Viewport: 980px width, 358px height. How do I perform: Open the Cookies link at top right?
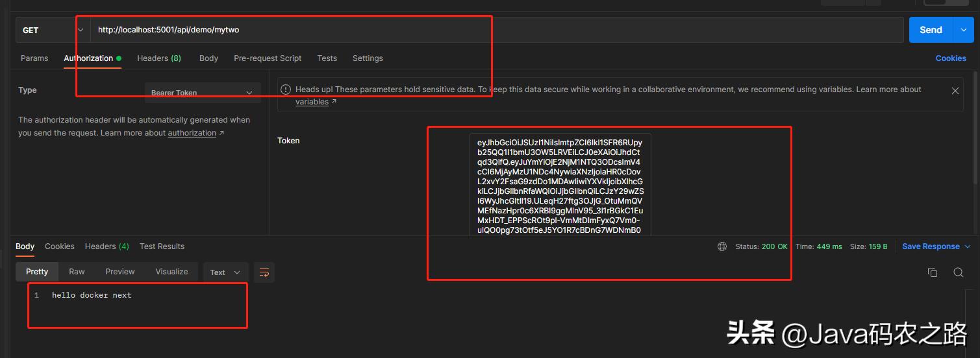951,58
